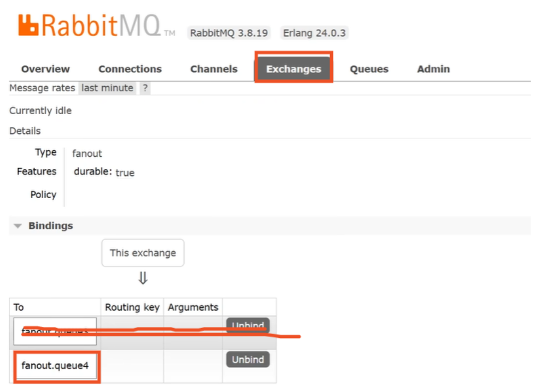Click the RabbitMQ logo
This screenshot has width=546, height=392.
pos(96,26)
